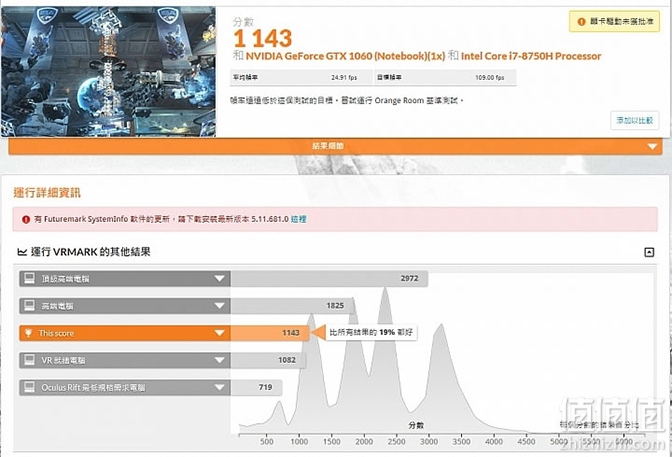Screen dimensions: 672x457
Task: Click the red alert icon in SystemInfo notice
Action: coord(26,219)
